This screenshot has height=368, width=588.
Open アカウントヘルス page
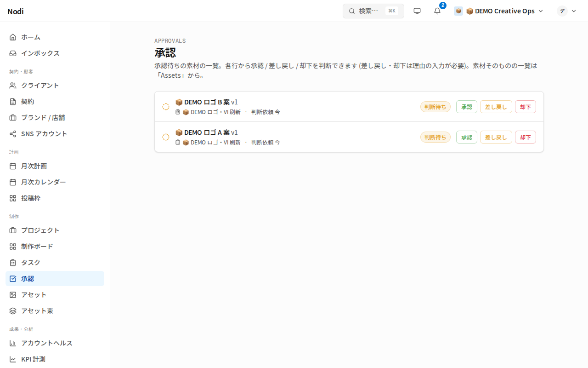pyautogui.click(x=55, y=343)
